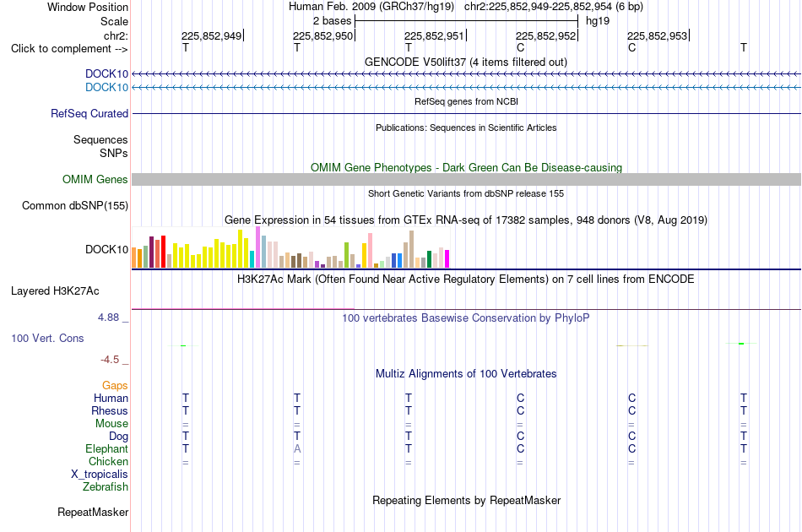Viewport: 802px width, 532px height.
Task: Click 'Publications: Sequences in Scientific Articles' title
Action: [x=466, y=128]
